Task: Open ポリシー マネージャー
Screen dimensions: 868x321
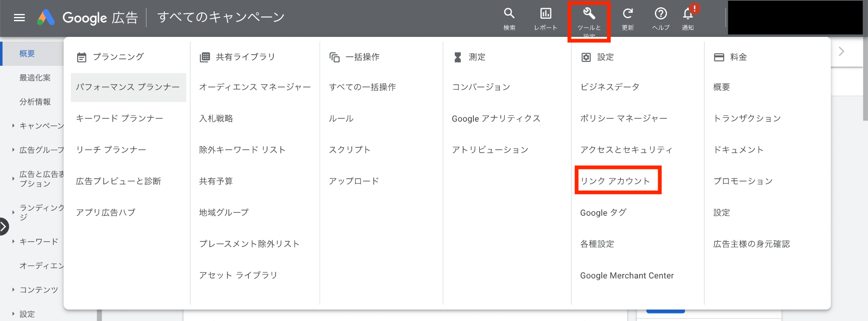Action: [624, 118]
